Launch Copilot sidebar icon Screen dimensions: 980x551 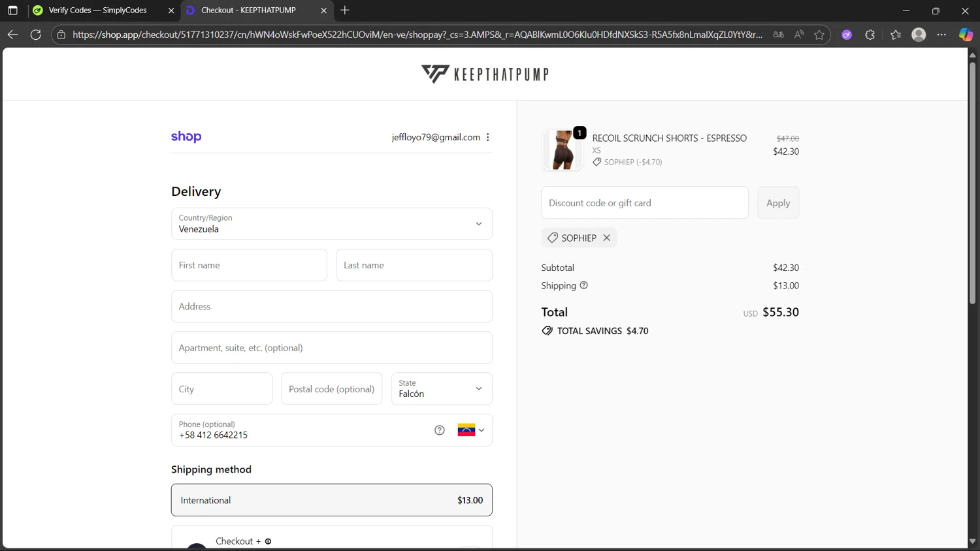coord(966,35)
